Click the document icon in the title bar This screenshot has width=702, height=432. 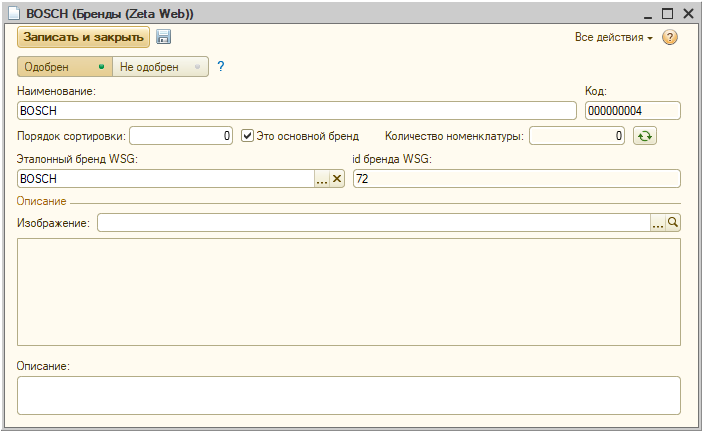click(x=14, y=13)
